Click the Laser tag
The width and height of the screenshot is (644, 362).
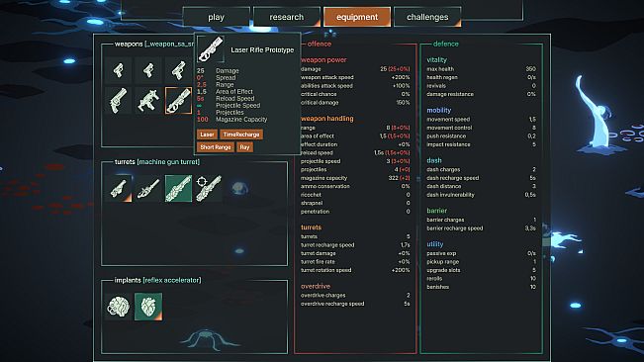point(207,135)
